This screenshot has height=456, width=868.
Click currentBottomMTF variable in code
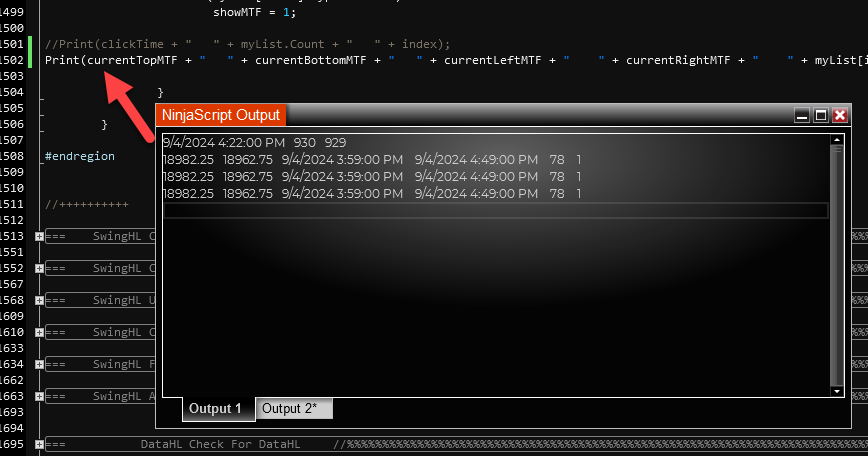coord(311,60)
